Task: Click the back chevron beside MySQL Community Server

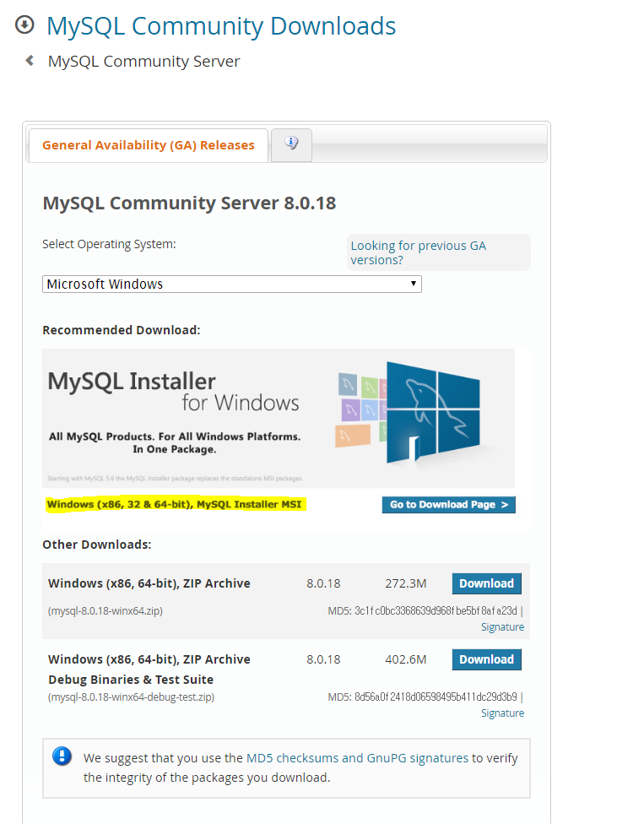Action: [30, 61]
